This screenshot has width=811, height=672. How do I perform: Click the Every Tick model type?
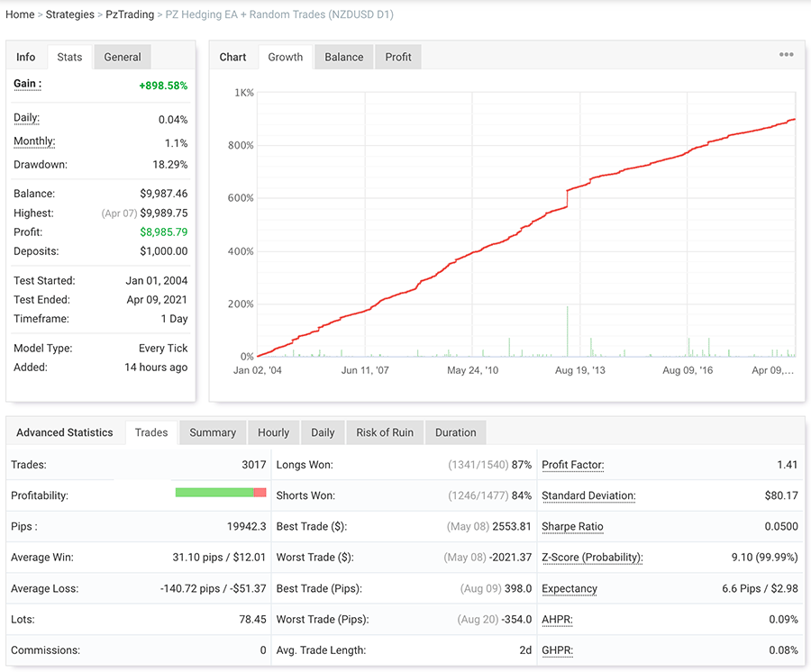[163, 349]
